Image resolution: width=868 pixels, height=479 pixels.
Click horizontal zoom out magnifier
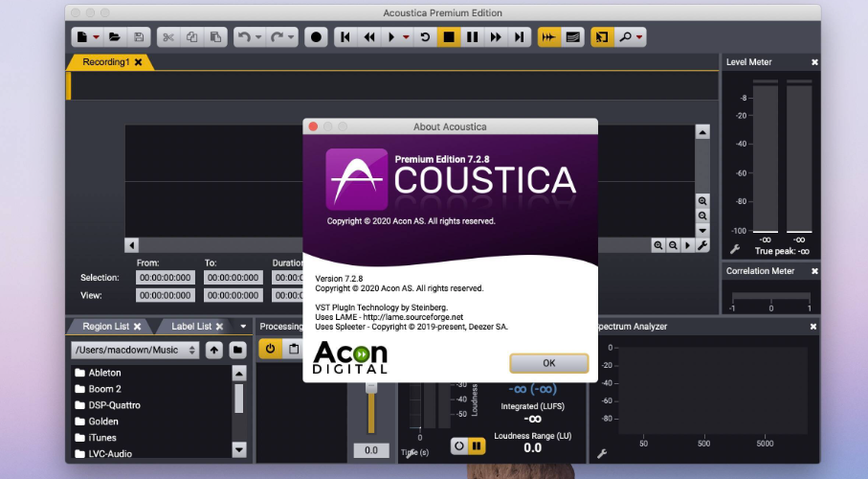click(673, 245)
